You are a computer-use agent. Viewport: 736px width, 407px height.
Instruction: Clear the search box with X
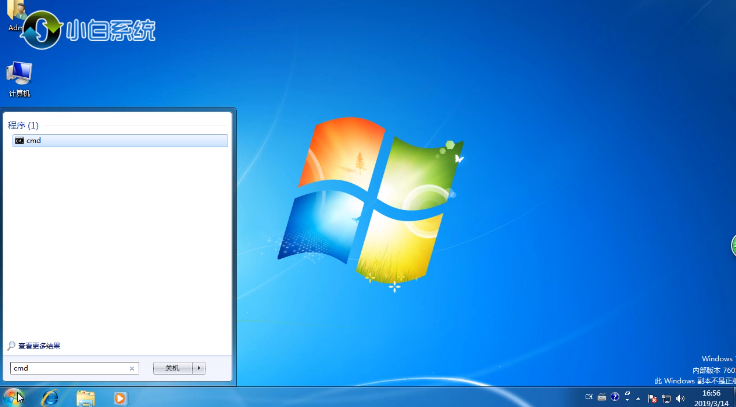(132, 369)
